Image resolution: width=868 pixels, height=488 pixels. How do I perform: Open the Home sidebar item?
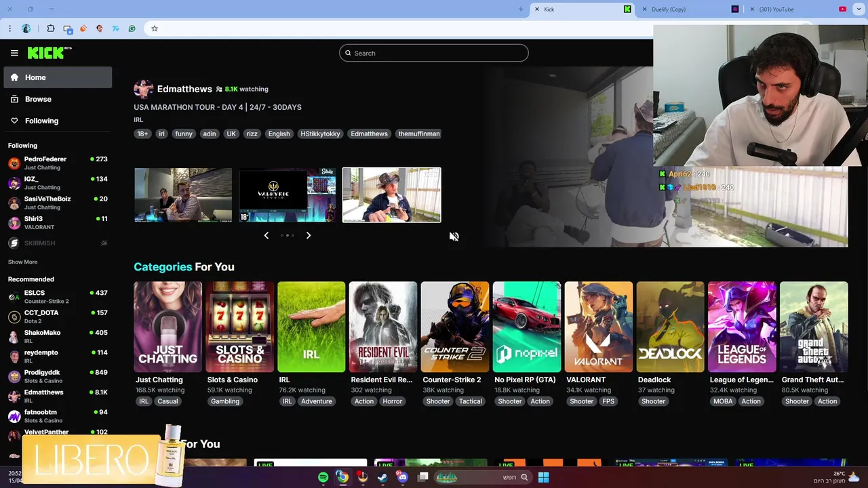pos(58,77)
